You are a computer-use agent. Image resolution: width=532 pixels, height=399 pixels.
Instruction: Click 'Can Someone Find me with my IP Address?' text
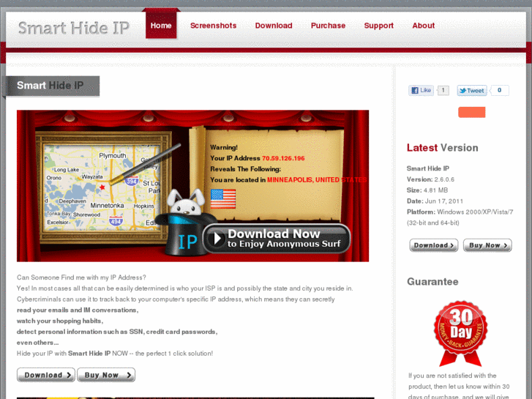(81, 277)
